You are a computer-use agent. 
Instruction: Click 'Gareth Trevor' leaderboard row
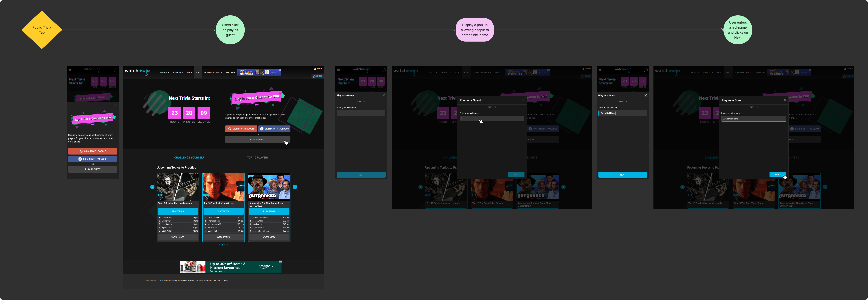178,217
